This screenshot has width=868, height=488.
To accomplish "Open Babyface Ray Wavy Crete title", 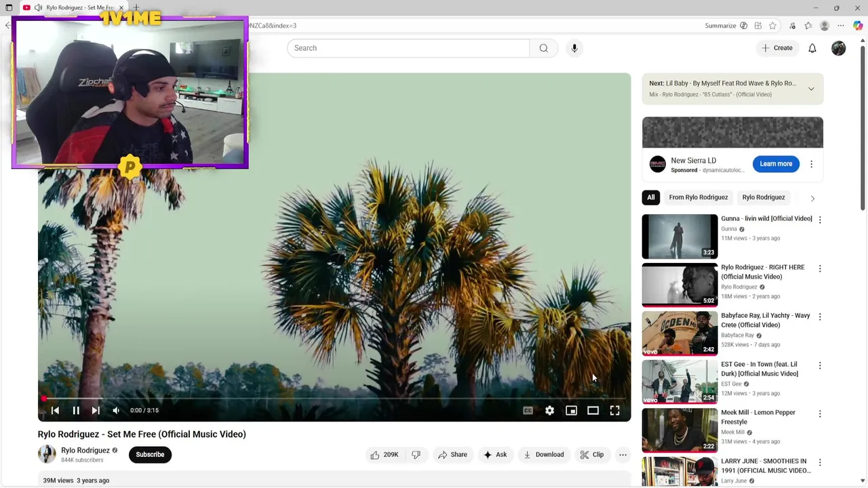I will pyautogui.click(x=766, y=320).
